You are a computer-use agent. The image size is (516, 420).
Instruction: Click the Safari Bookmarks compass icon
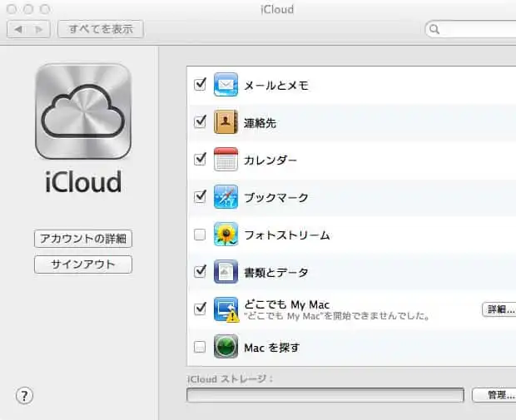[x=226, y=197]
